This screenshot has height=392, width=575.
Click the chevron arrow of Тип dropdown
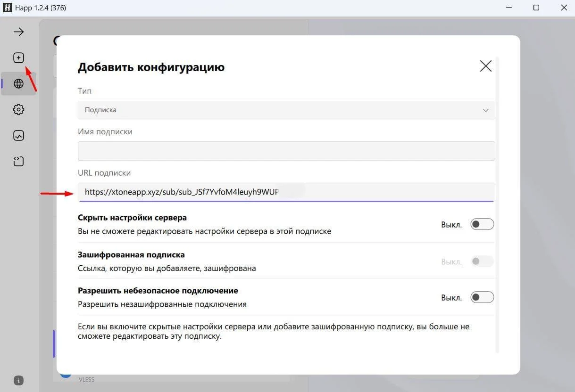pos(485,110)
